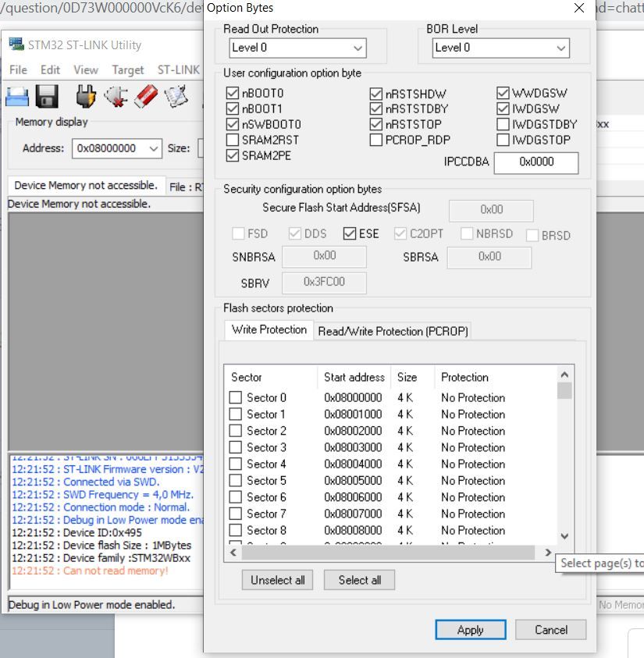Check the Sector 8 write protection box

tap(236, 530)
